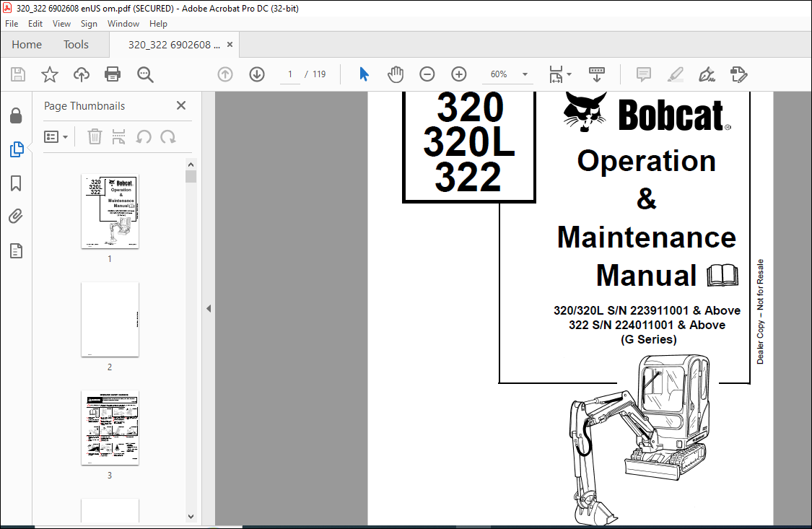Click the 'Bobcat' logo text in document
The width and height of the screenshot is (812, 529).
(x=672, y=115)
